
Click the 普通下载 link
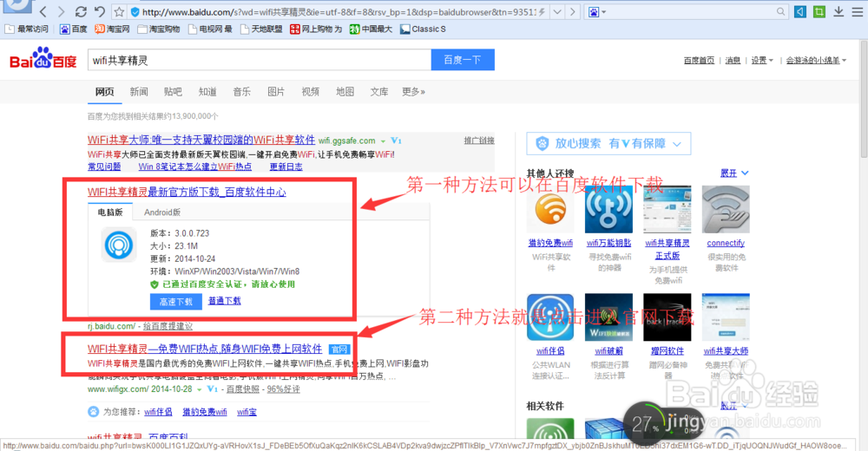point(224,301)
